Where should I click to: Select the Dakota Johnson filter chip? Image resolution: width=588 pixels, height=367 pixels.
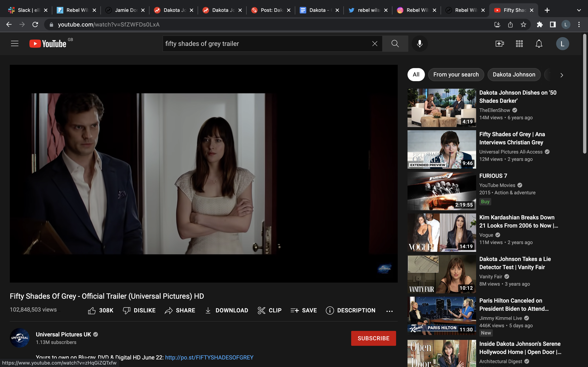tap(514, 74)
